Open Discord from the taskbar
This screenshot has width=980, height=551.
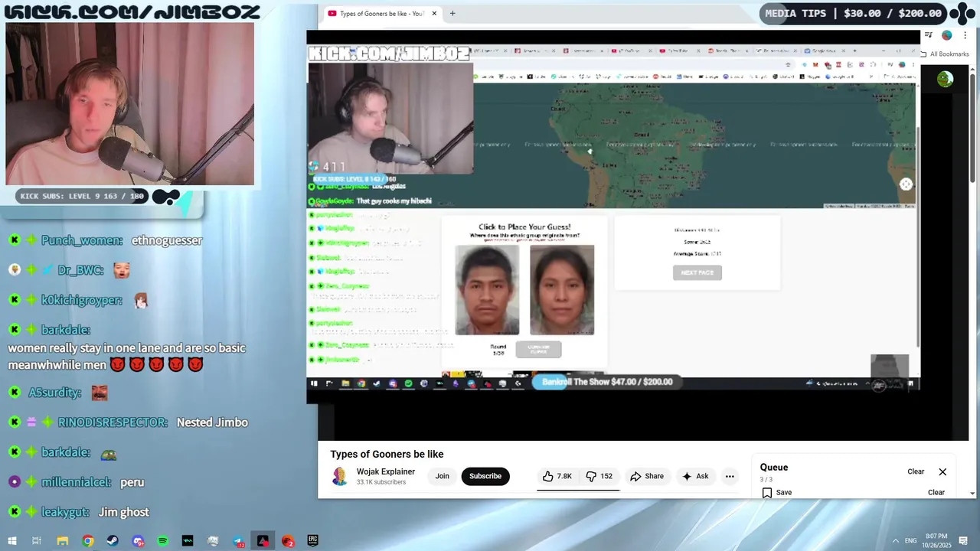point(138,541)
